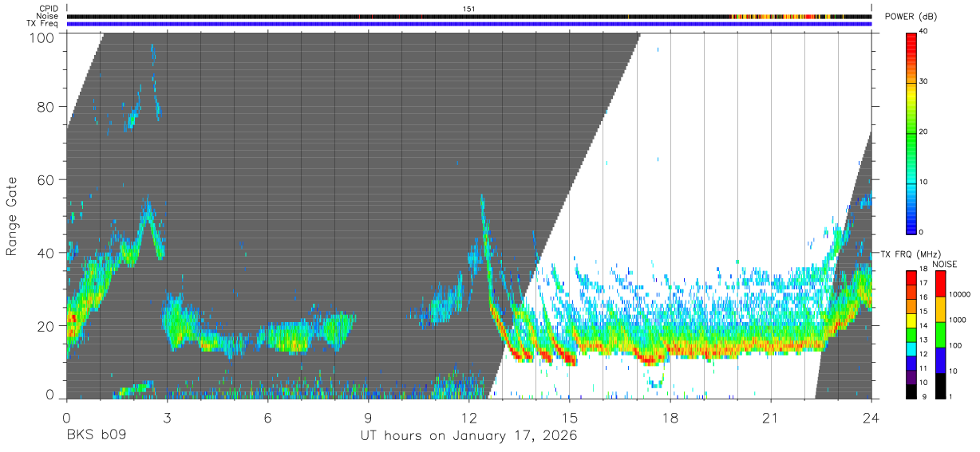Click the cyan 12 MHz segment of TX FRQ scale
The image size is (980, 452).
911,348
